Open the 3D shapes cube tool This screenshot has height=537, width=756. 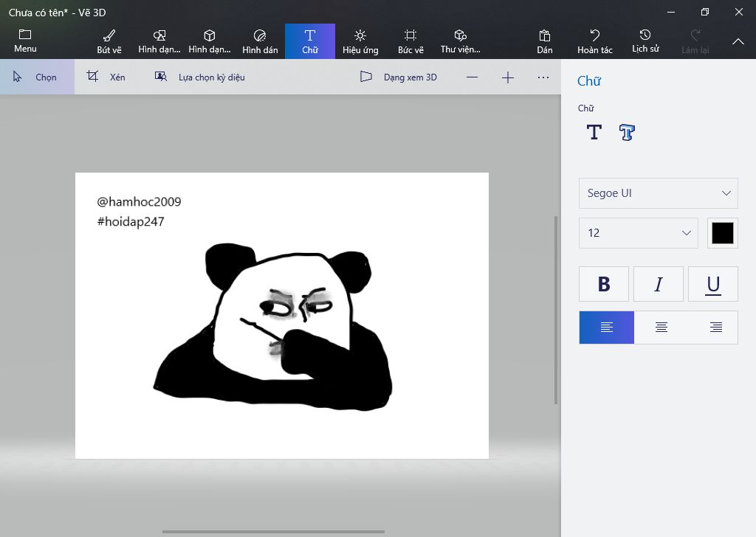point(209,41)
